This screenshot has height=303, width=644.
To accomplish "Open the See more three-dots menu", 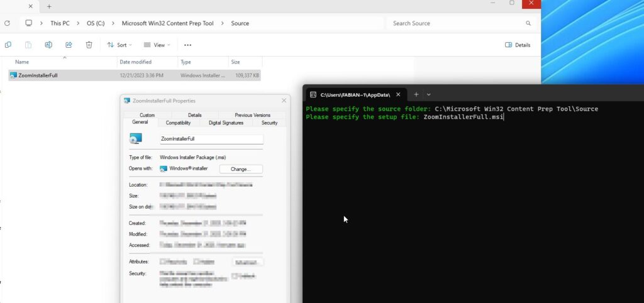I will pos(187,45).
